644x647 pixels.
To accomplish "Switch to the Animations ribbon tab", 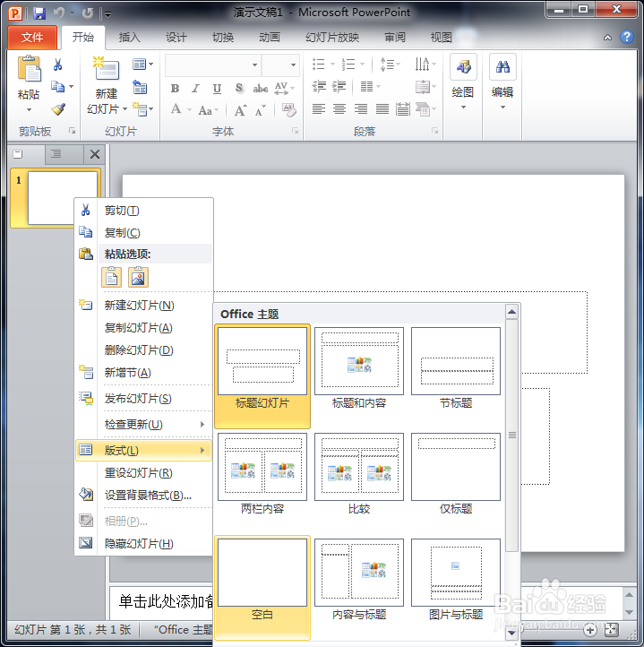I will pos(270,38).
